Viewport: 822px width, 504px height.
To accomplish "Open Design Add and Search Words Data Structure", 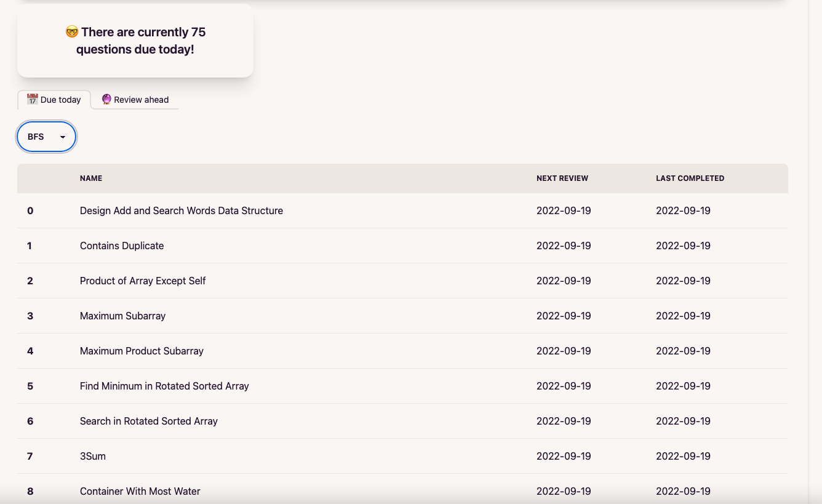I will 182,210.
